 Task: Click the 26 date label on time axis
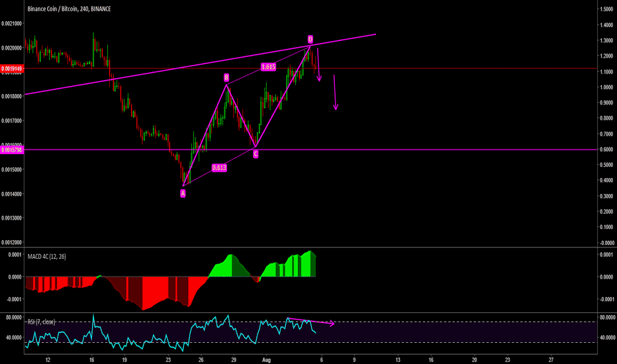click(x=201, y=359)
